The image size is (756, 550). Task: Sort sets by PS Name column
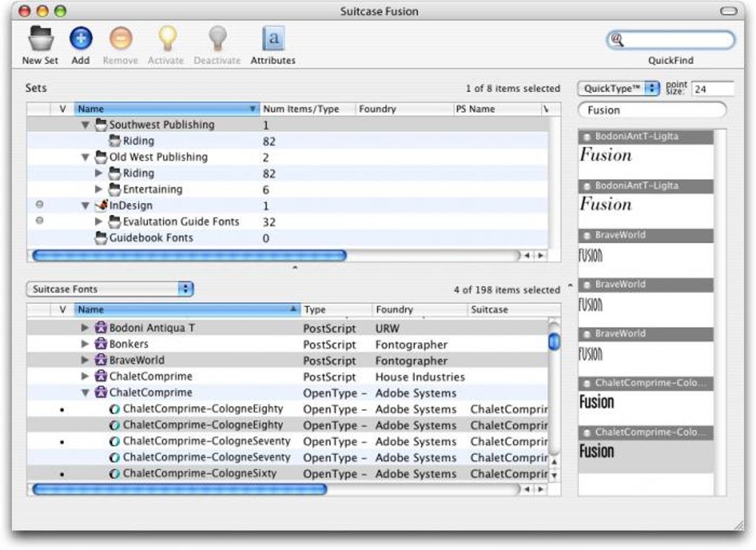tap(497, 109)
